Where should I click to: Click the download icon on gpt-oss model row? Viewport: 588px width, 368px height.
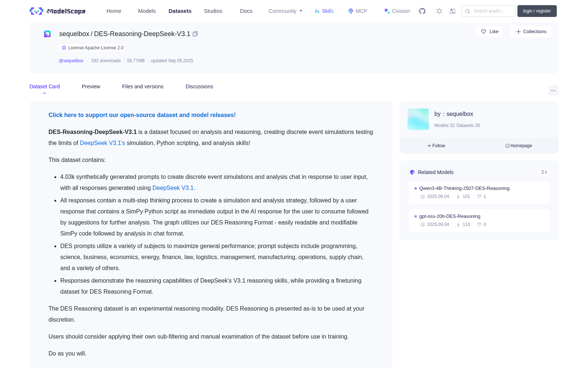click(x=458, y=224)
